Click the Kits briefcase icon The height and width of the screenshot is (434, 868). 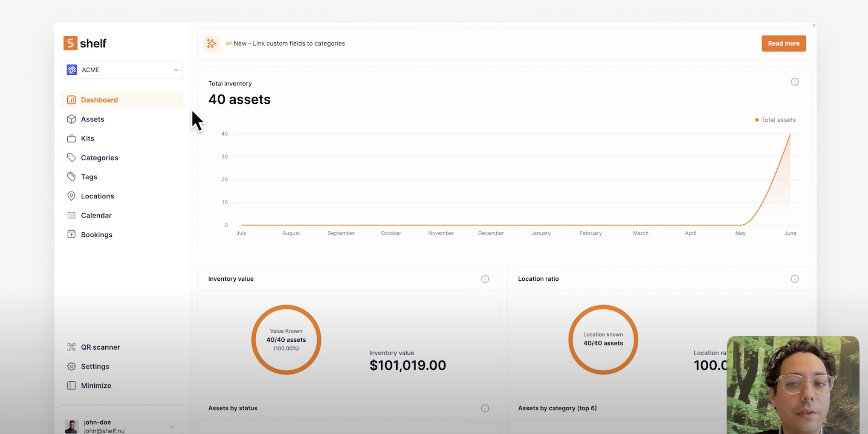71,138
